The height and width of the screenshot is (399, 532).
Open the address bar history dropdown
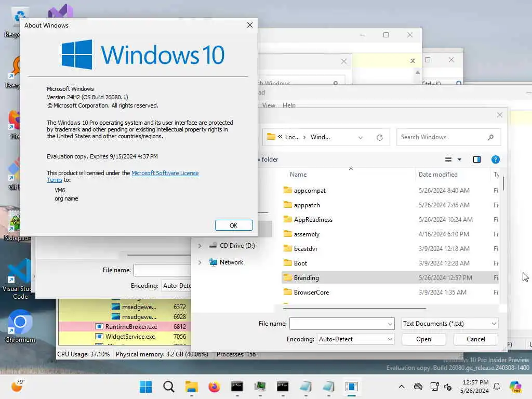361,137
